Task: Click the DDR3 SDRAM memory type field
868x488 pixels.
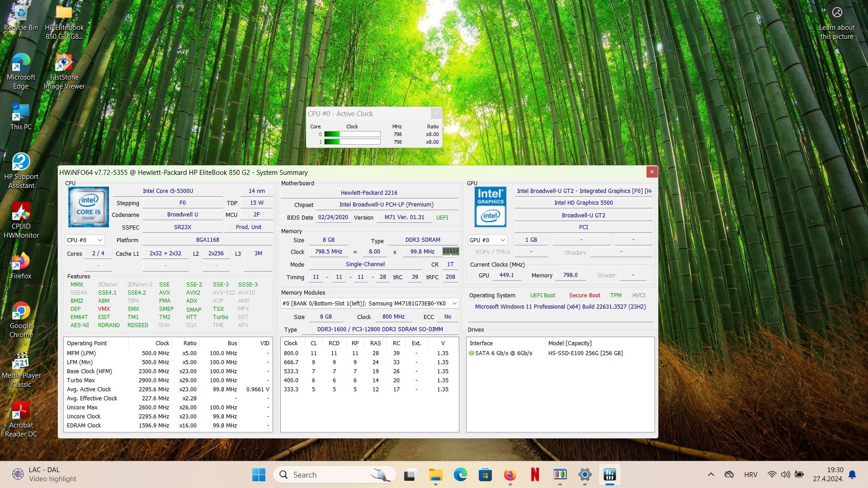Action: pyautogui.click(x=423, y=240)
